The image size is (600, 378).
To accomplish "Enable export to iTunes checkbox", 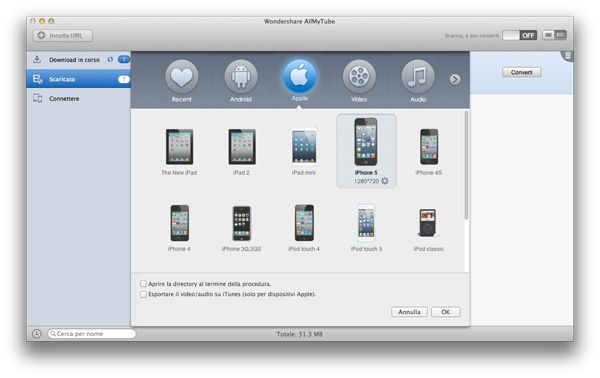I will (x=143, y=294).
